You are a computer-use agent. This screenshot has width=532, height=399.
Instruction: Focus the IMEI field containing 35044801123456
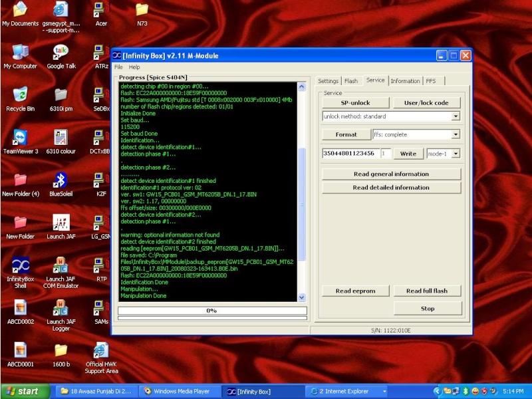tap(350, 154)
